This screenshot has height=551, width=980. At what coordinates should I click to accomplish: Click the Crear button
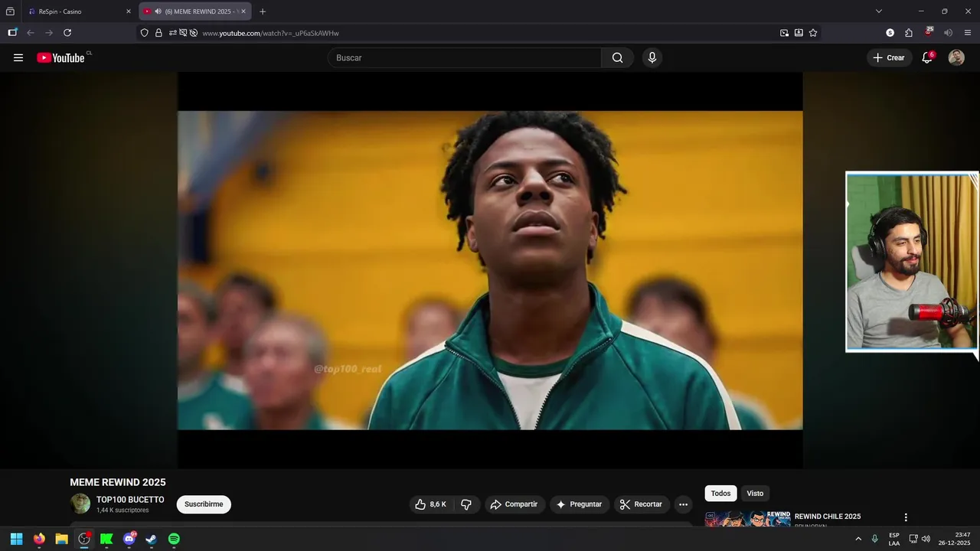888,57
